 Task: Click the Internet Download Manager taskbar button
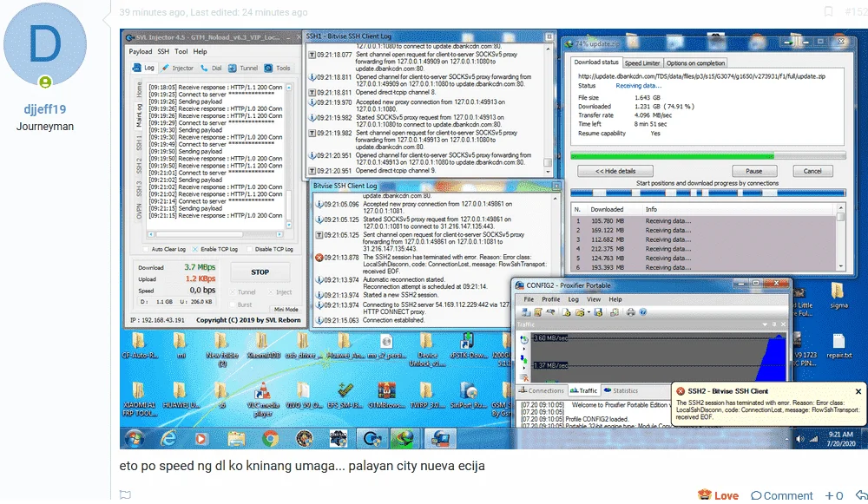[x=405, y=439]
